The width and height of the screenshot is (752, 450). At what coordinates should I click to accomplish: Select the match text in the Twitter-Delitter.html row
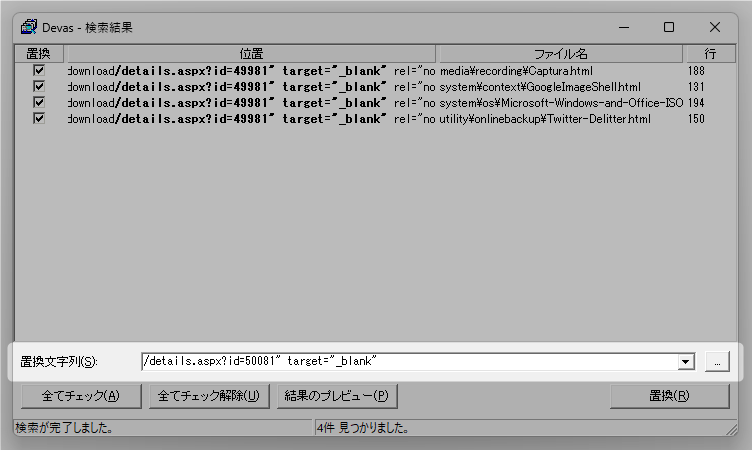coord(251,118)
